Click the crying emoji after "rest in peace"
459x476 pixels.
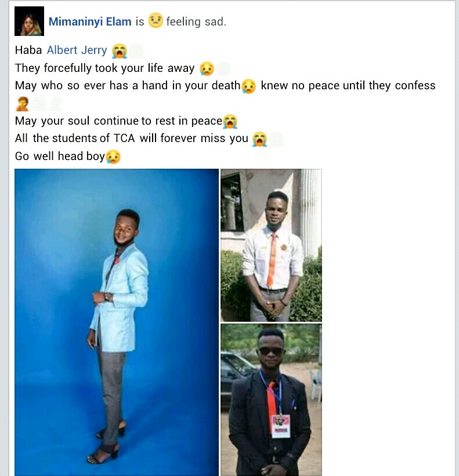230,122
